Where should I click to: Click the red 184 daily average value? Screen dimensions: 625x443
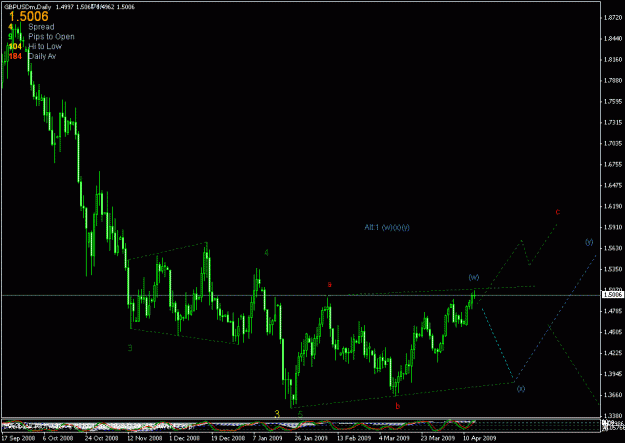tap(15, 56)
